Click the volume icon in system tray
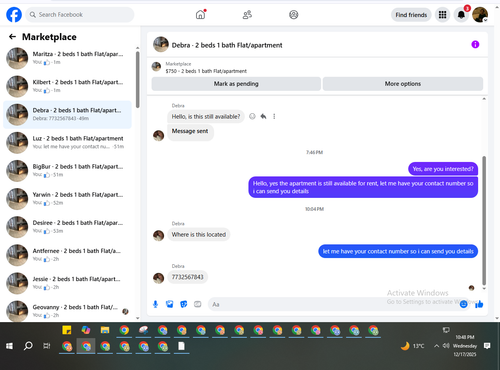Screen dimensions: 500x370 point(446,346)
